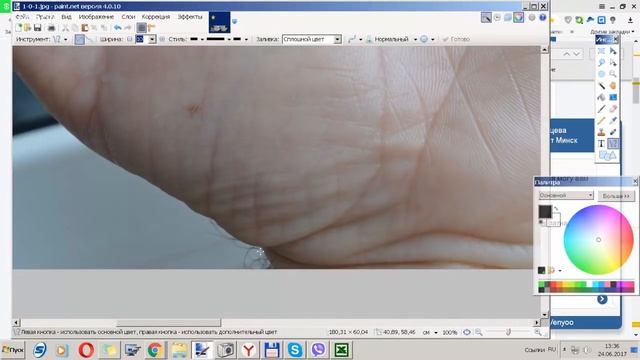Open the Заливка fill type combo box
The width and height of the screenshot is (640, 360).
pyautogui.click(x=312, y=39)
